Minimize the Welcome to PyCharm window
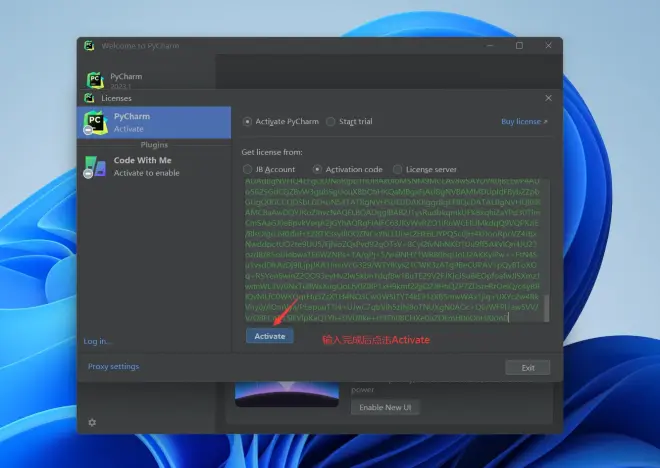 [490, 45]
